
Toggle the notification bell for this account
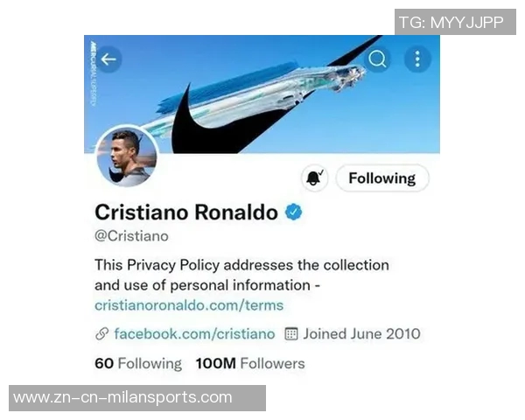tap(314, 178)
